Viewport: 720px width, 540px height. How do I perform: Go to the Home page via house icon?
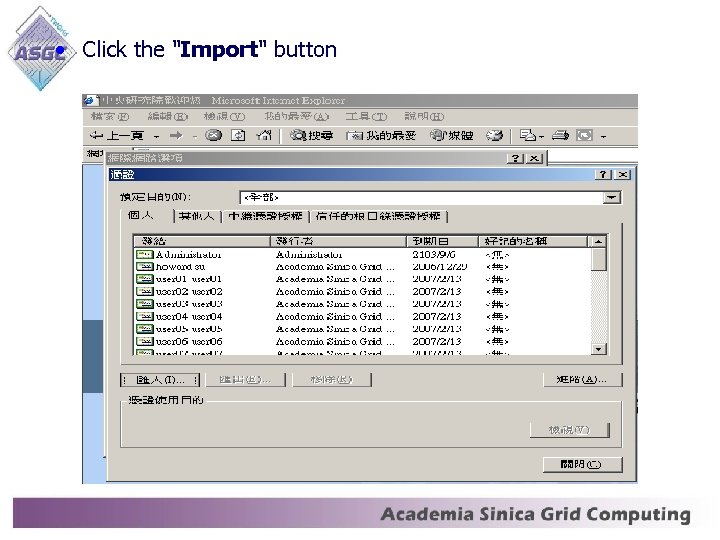pyautogui.click(x=264, y=135)
